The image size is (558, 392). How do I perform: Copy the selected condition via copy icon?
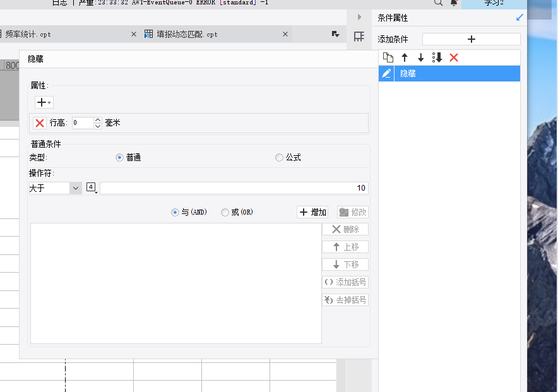[x=388, y=57]
